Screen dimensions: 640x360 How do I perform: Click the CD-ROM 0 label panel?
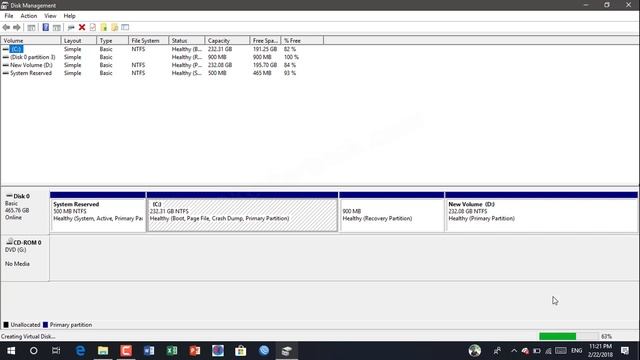point(25,258)
